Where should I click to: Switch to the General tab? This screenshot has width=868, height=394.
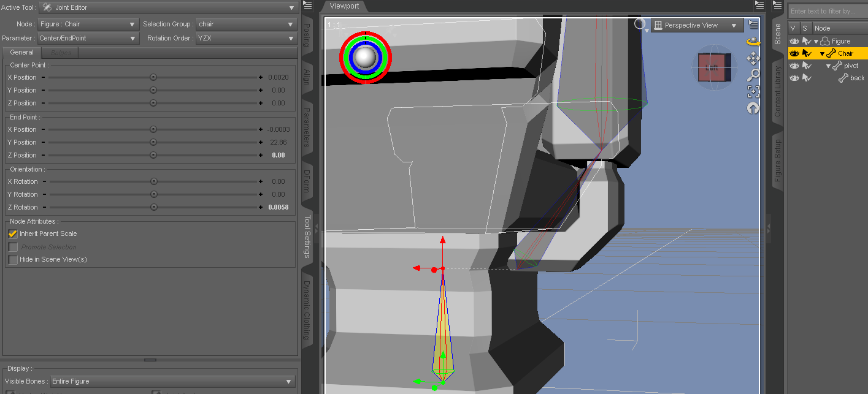pos(21,53)
